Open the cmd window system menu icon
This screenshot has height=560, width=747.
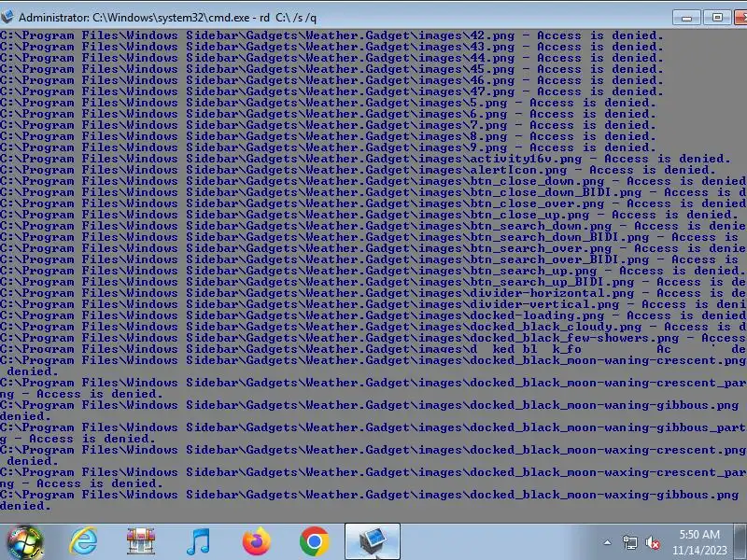[x=7, y=17]
